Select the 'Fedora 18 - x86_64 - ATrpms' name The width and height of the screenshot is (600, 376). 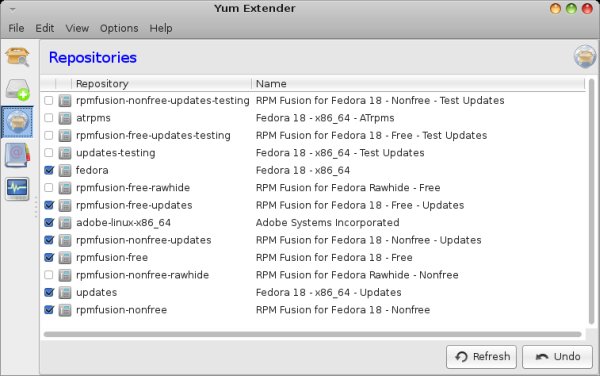(325, 118)
